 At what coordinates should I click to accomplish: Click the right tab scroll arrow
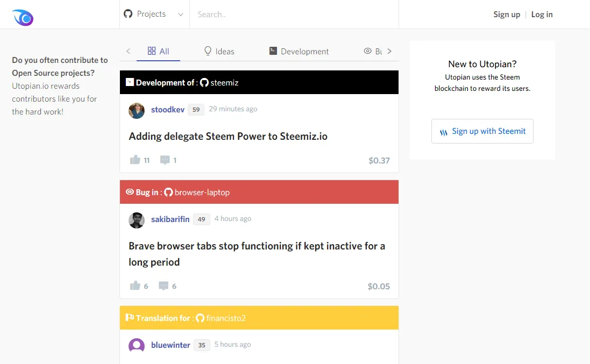coord(389,51)
